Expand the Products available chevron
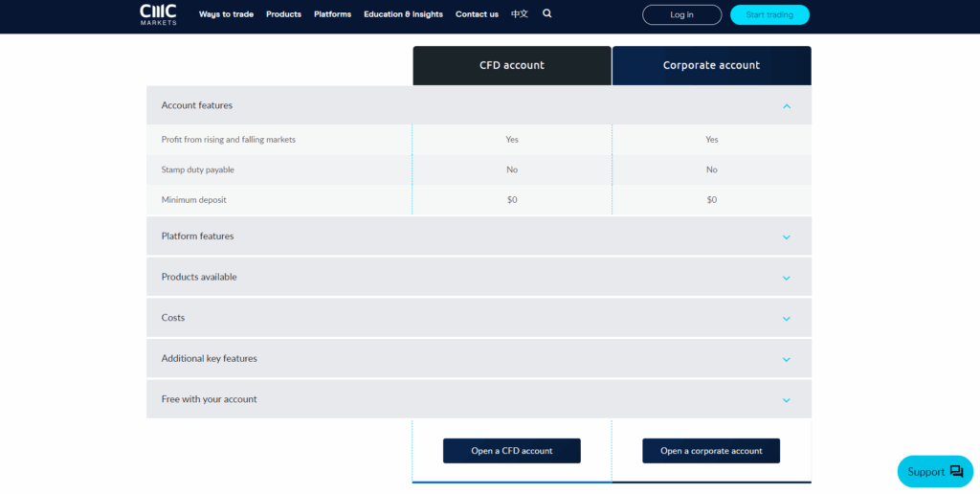 pyautogui.click(x=787, y=278)
